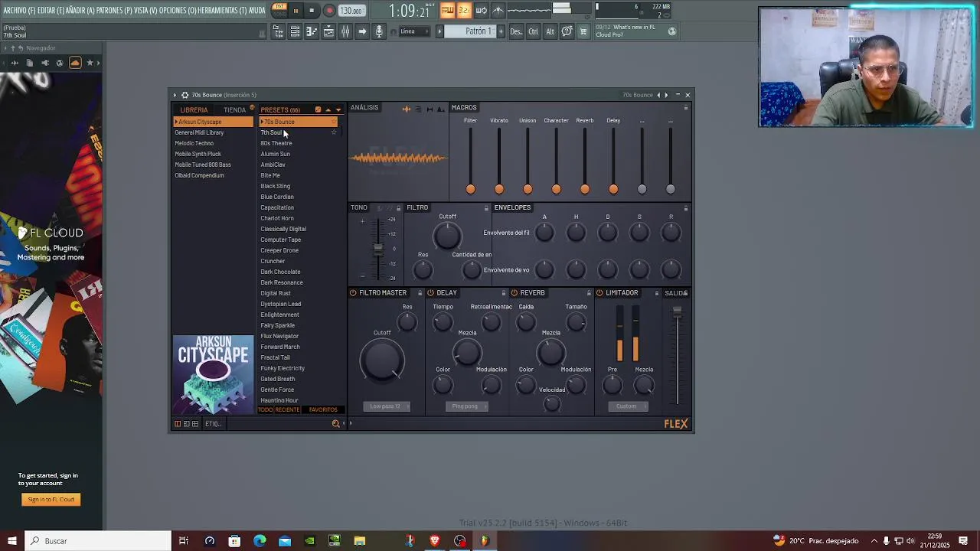
Task: Switch to the TIENDA tab in FLEX
Action: (234, 109)
